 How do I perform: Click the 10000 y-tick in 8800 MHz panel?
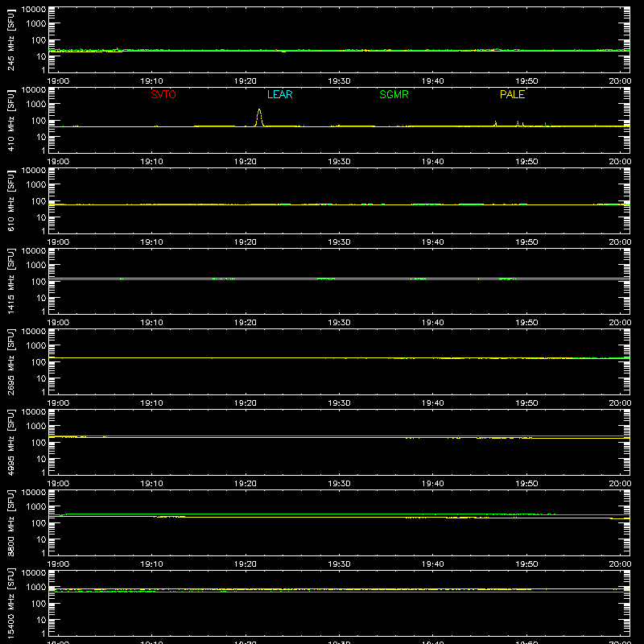(x=34, y=493)
